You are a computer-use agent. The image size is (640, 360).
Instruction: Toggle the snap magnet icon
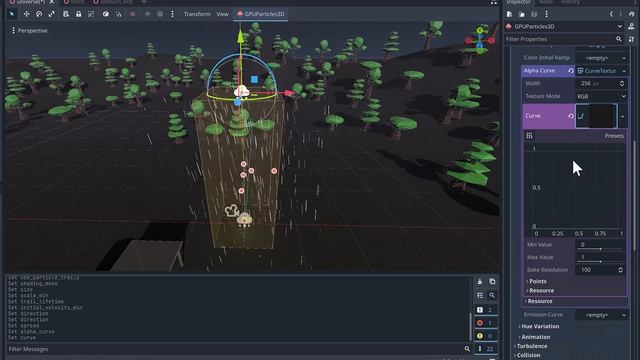(x=118, y=14)
